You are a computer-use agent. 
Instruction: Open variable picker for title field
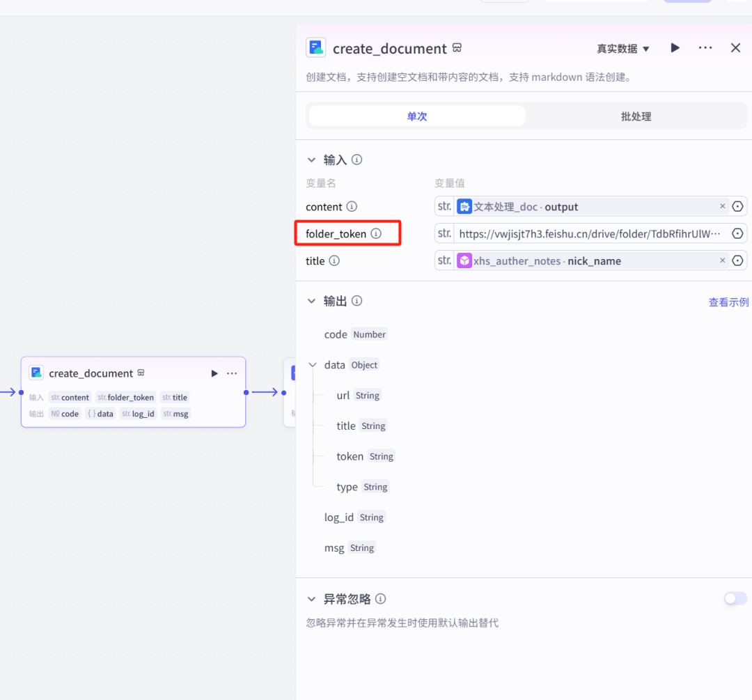point(737,260)
